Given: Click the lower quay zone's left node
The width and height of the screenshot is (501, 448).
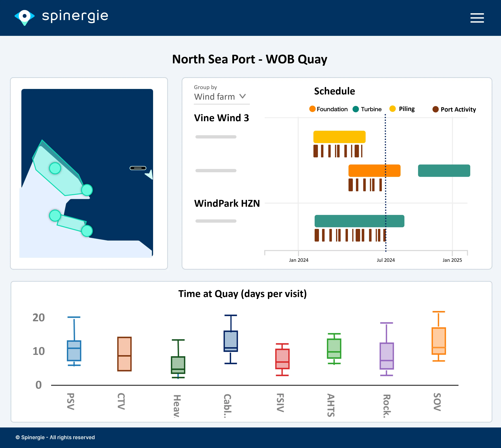Looking at the screenshot, I should click(x=55, y=216).
